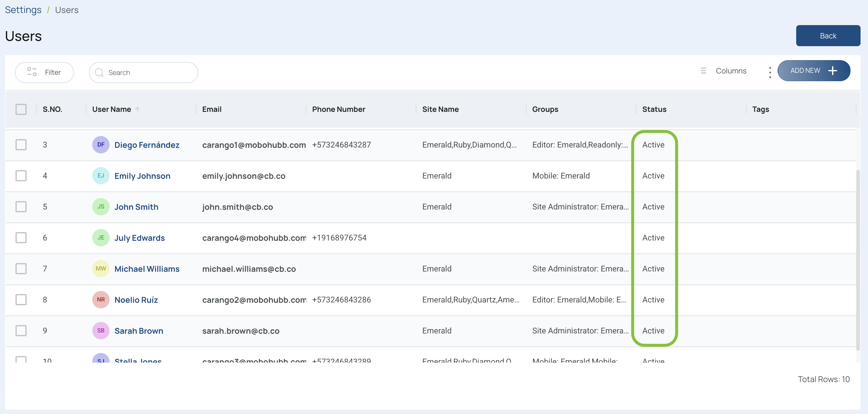
Task: Click phone number +19168976754
Action: [x=339, y=238]
